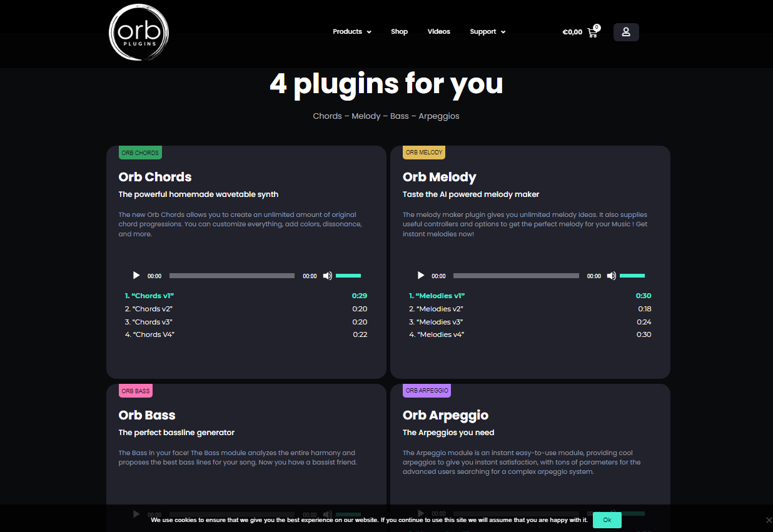Play the Orb Chords audio player
Screen dimensions: 773x532
point(136,276)
